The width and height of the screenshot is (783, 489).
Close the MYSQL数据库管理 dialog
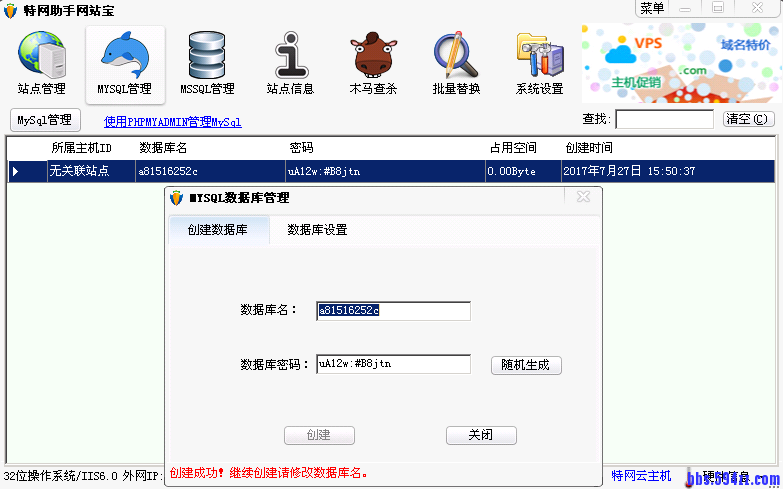(x=583, y=197)
